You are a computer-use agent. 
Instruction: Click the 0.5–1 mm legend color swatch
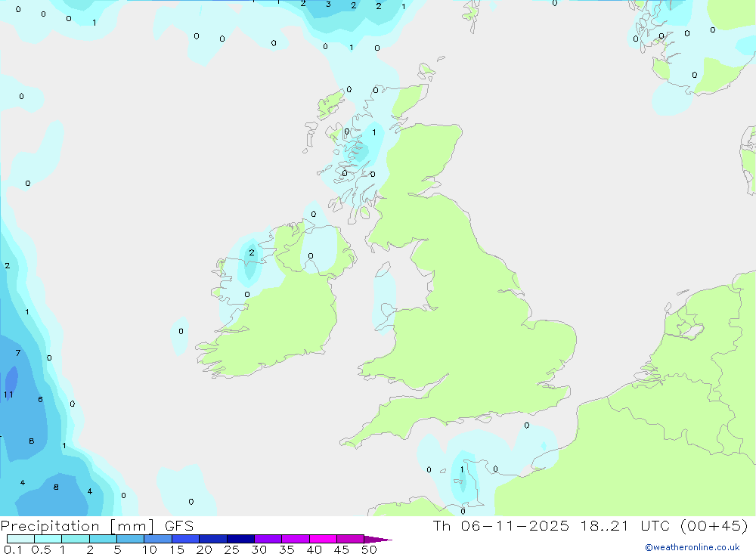48,539
